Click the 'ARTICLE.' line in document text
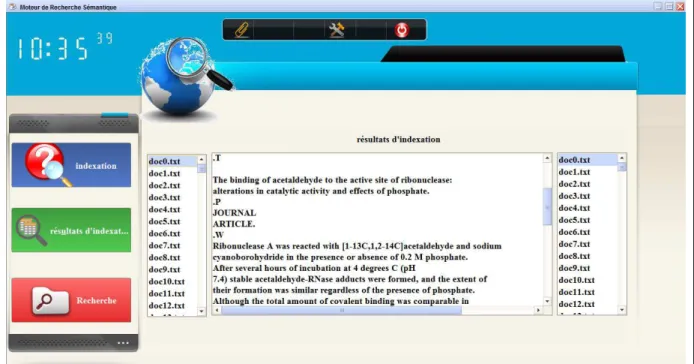This screenshot has height=364, width=694. coord(234,224)
